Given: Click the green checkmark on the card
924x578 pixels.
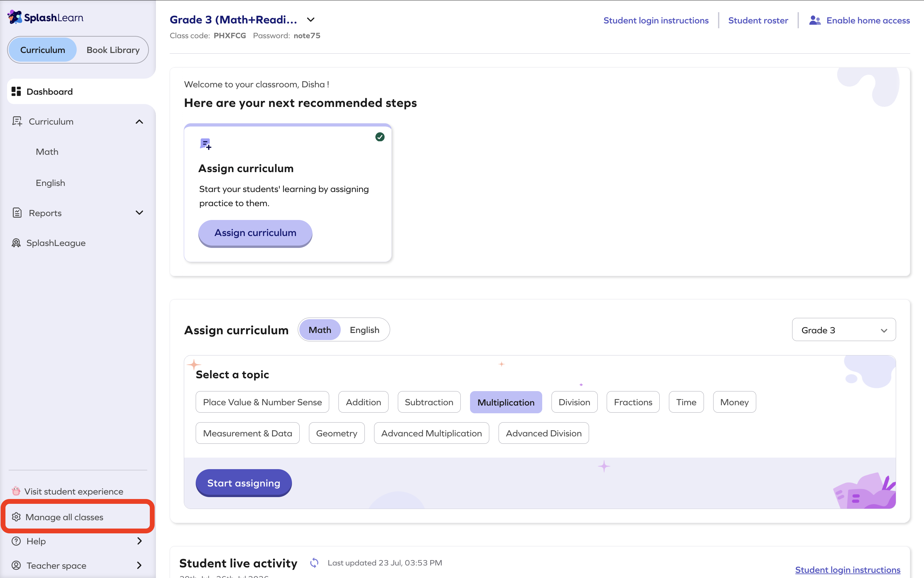Looking at the screenshot, I should [380, 137].
